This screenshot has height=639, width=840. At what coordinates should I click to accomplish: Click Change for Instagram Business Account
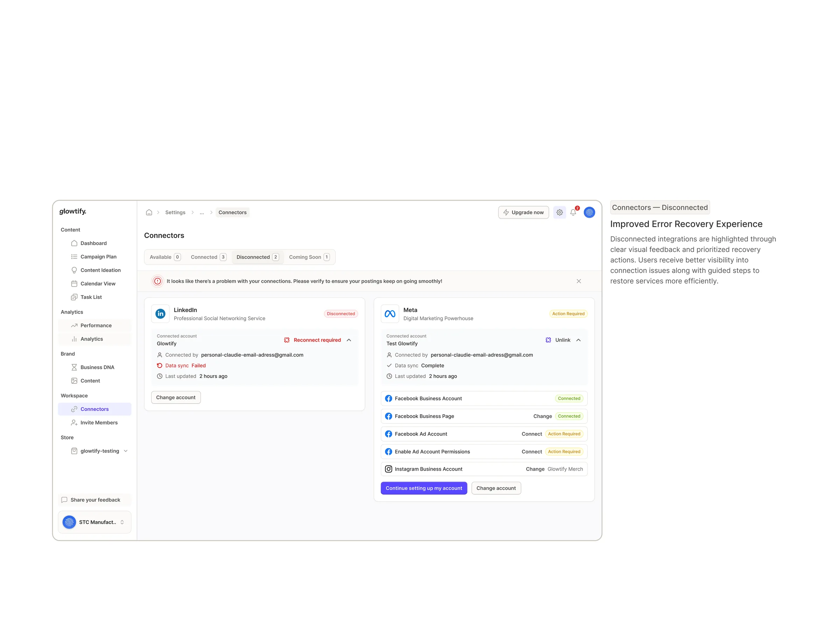(x=535, y=469)
